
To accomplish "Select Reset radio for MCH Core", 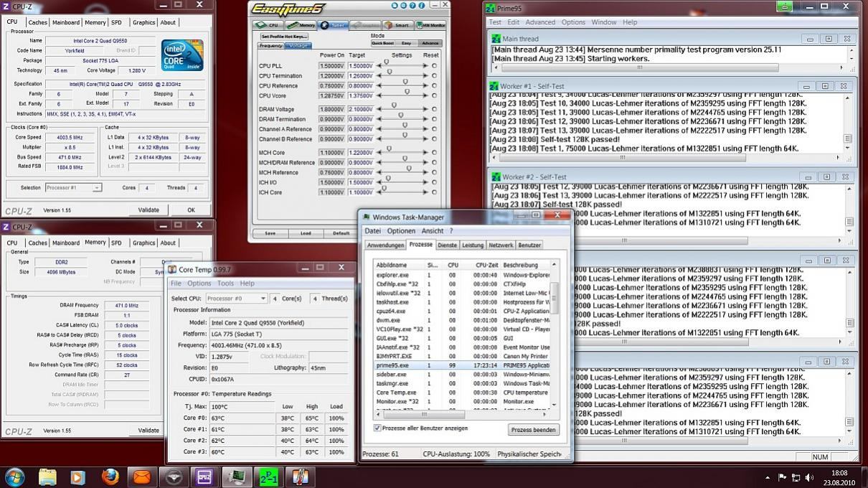I will click(433, 152).
